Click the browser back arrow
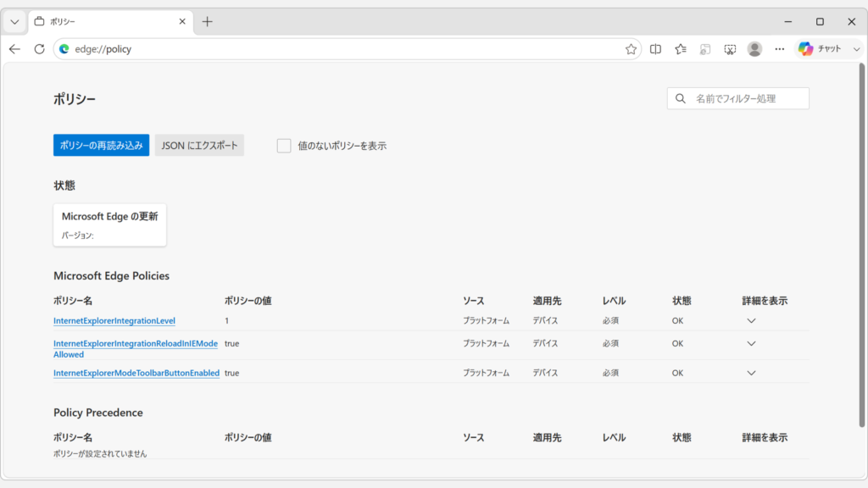This screenshot has height=488, width=868. point(15,48)
